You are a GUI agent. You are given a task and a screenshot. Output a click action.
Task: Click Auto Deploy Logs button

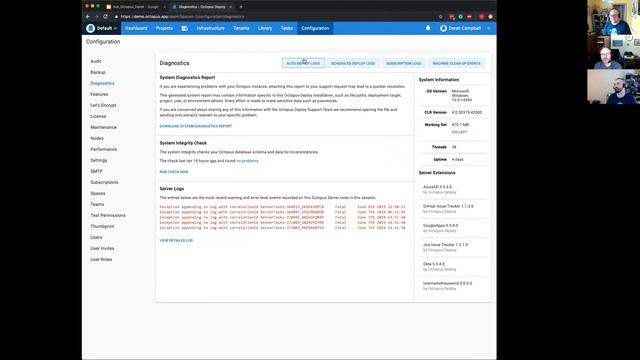pos(303,63)
